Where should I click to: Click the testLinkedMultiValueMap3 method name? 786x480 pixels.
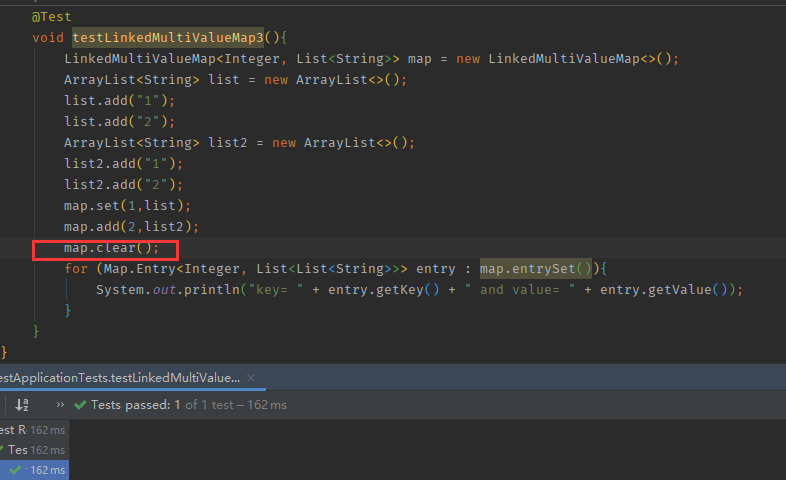[x=168, y=38]
